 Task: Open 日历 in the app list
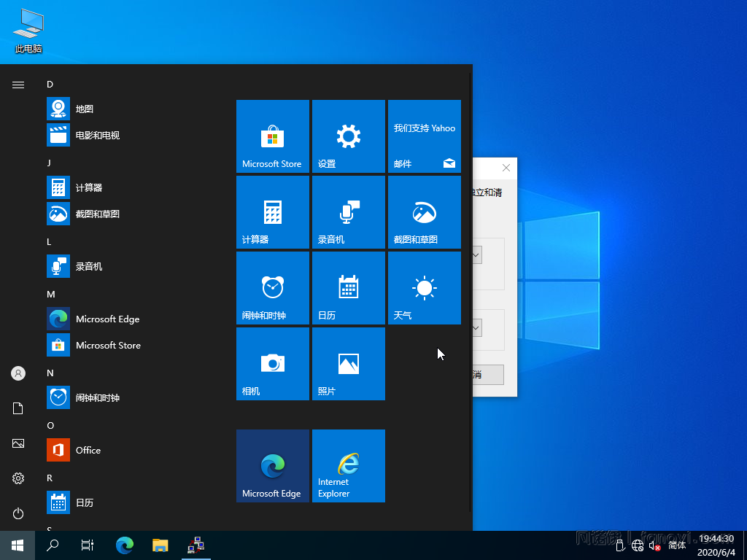point(128,502)
